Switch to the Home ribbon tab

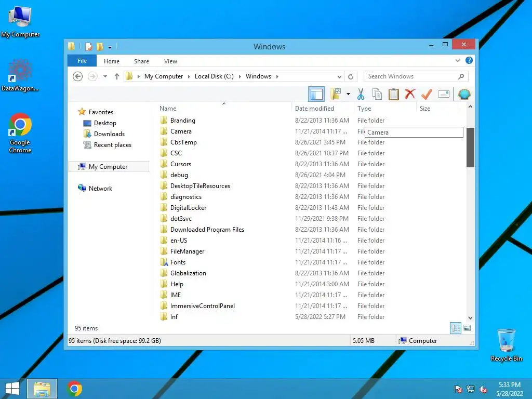coord(112,61)
